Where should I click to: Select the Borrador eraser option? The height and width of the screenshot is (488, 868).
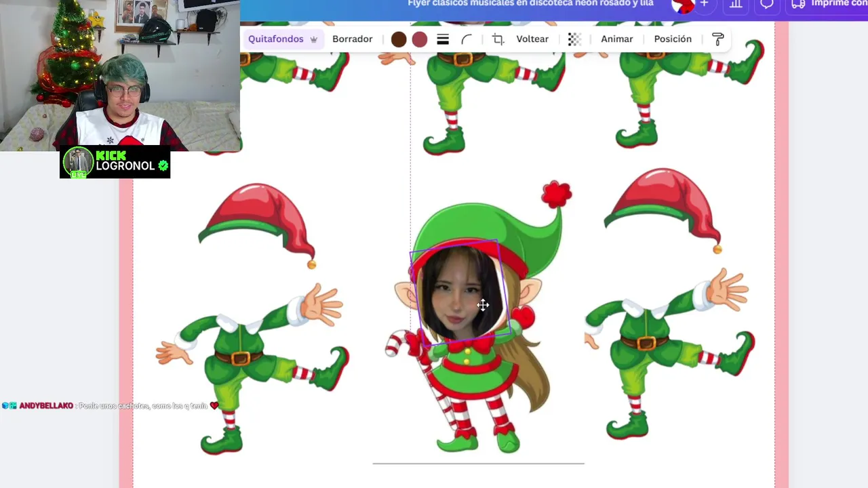coord(352,39)
